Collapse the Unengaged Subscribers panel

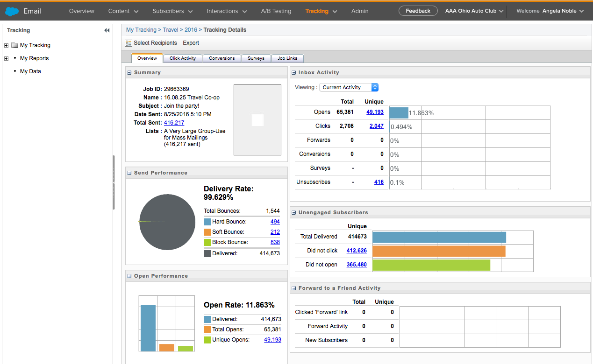coord(294,213)
